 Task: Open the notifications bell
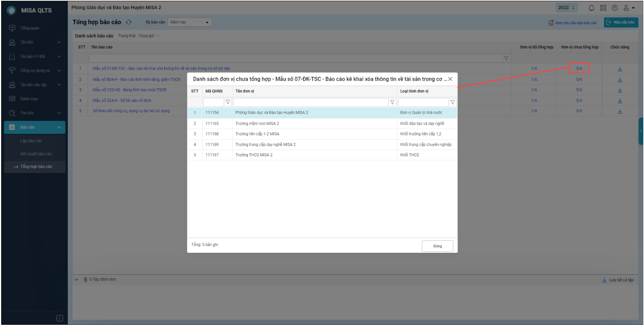[591, 8]
